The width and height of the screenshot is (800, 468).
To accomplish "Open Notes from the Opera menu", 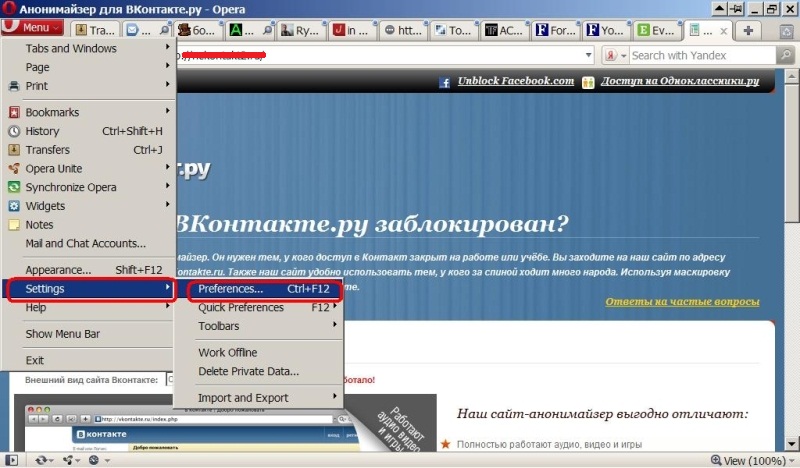I will [x=39, y=225].
